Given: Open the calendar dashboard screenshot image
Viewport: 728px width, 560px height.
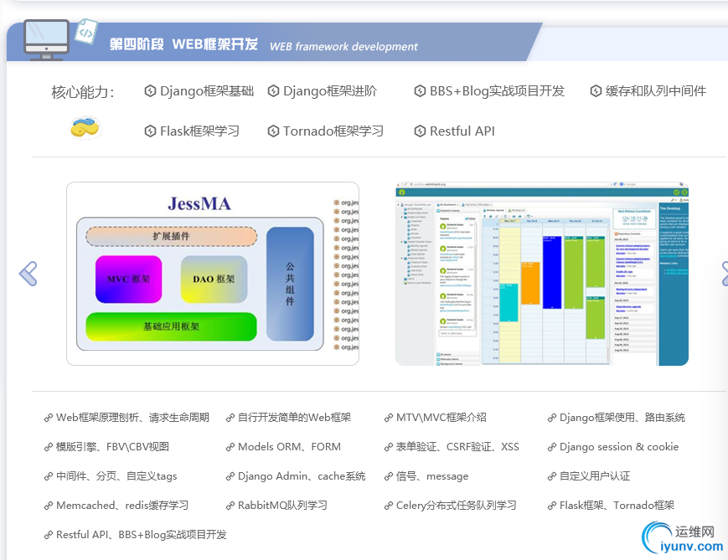Looking at the screenshot, I should pos(542,274).
